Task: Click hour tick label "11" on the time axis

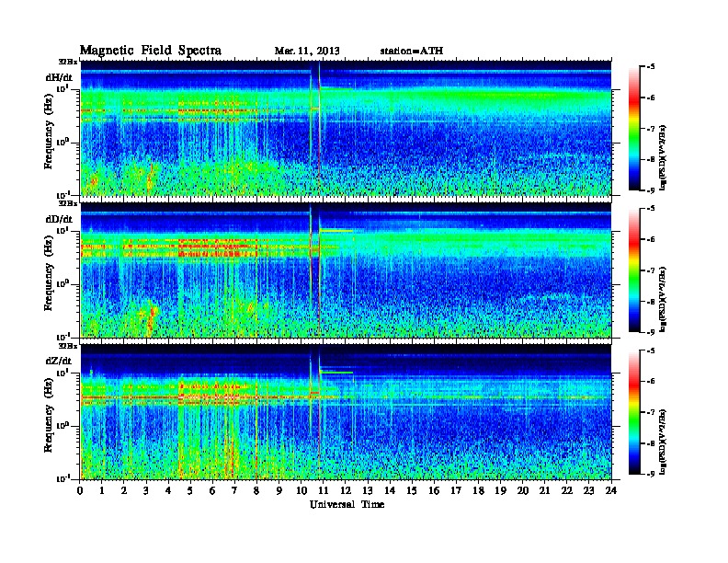Action: 324,490
